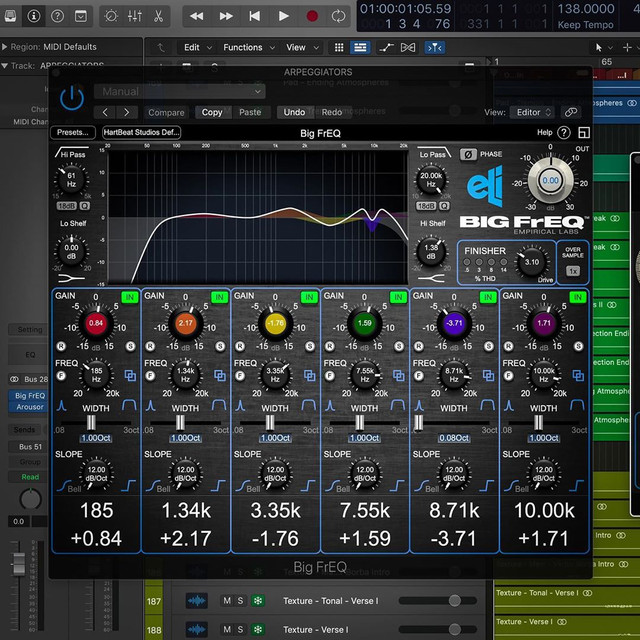Toggle the Cycle loop button
Image resolution: width=640 pixels, height=640 pixels.
338,16
